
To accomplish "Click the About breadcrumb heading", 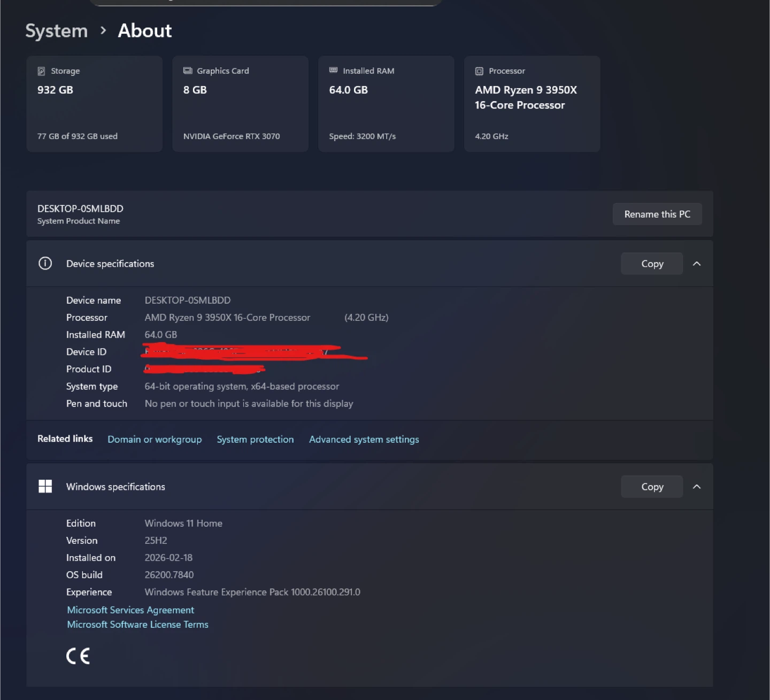I will tap(145, 30).
